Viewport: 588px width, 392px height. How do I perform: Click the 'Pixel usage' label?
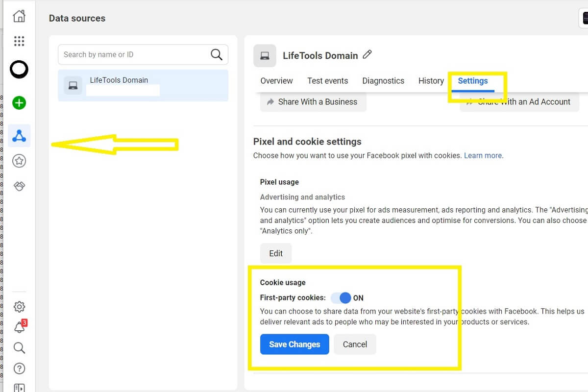[x=279, y=182]
